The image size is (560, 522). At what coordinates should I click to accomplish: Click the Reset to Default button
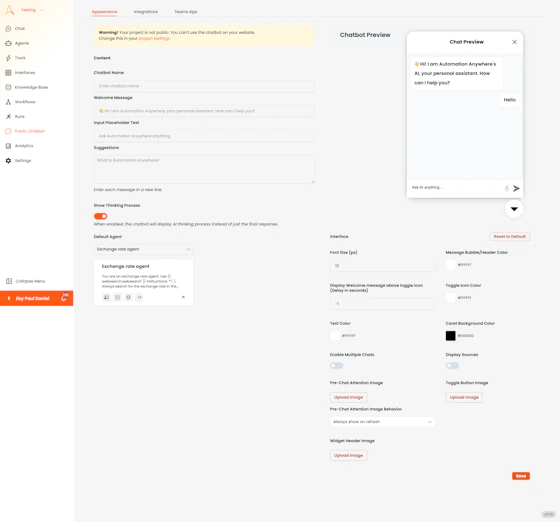pyautogui.click(x=510, y=236)
